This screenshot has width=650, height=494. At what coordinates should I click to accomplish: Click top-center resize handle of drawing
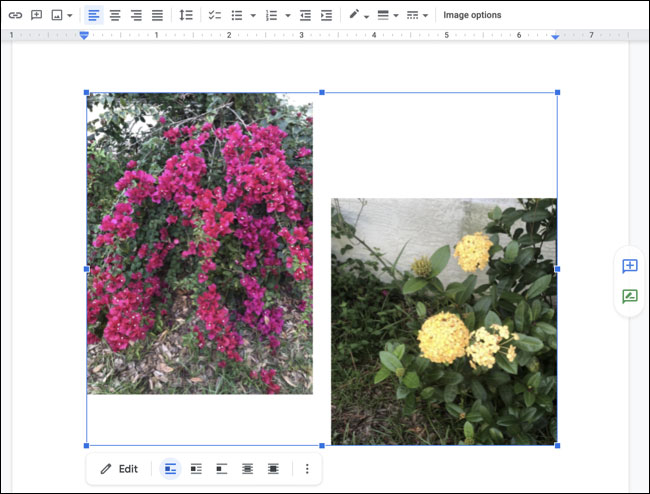(x=322, y=92)
